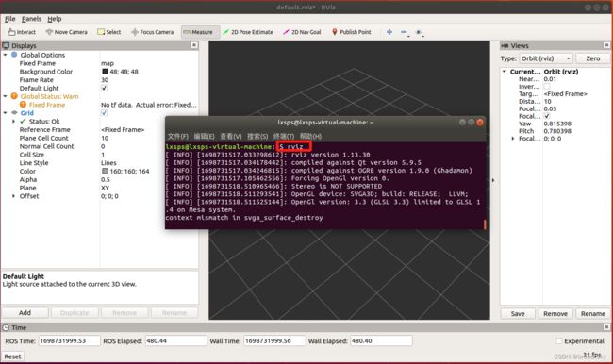Collapse the Global Options tree node
Viewport: 613px width, 364px height.
tap(5, 55)
